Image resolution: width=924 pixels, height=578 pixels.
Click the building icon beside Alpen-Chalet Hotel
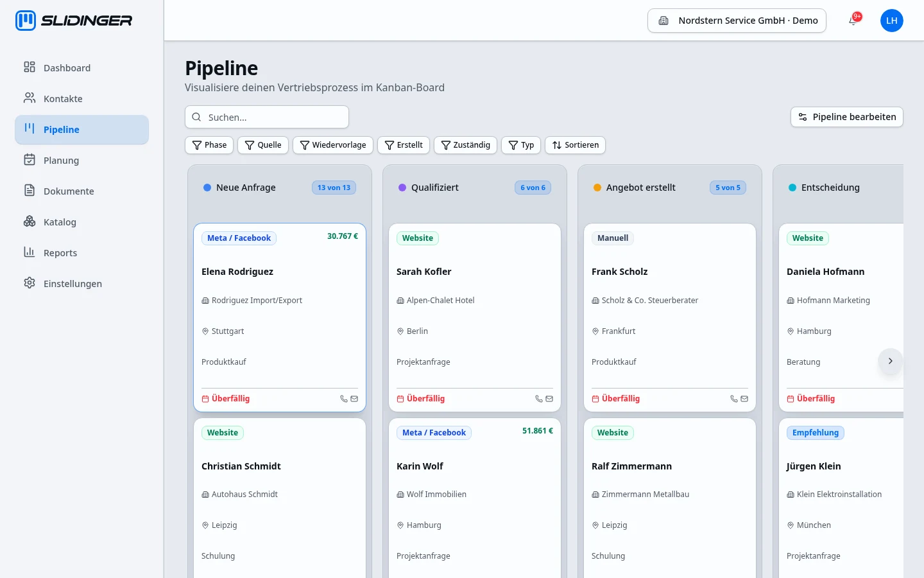(x=400, y=301)
